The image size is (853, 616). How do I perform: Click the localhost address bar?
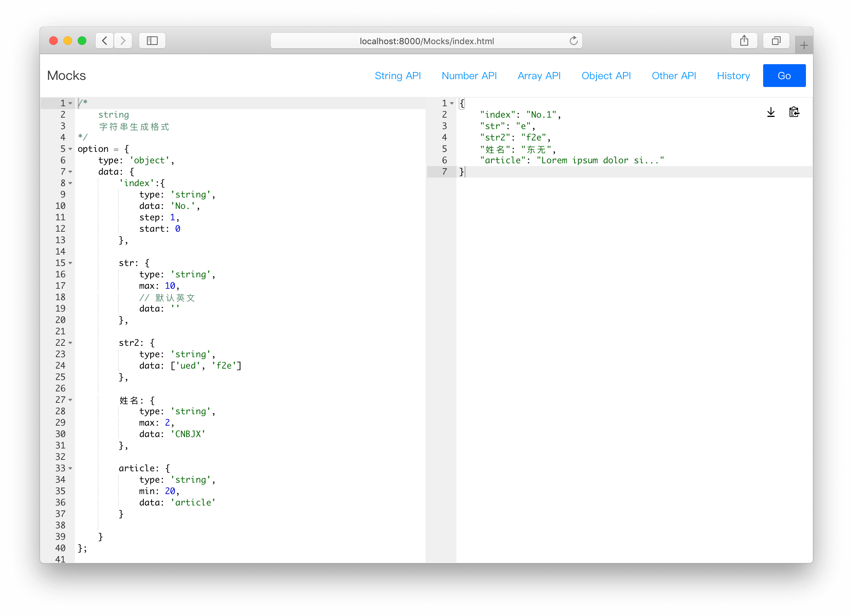pyautogui.click(x=426, y=41)
